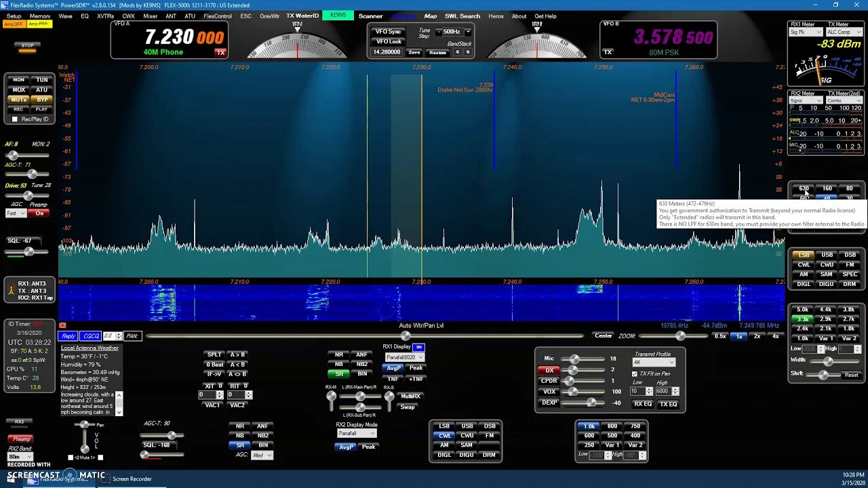Toggle the MUTs button
The image size is (868, 488).
(19, 100)
